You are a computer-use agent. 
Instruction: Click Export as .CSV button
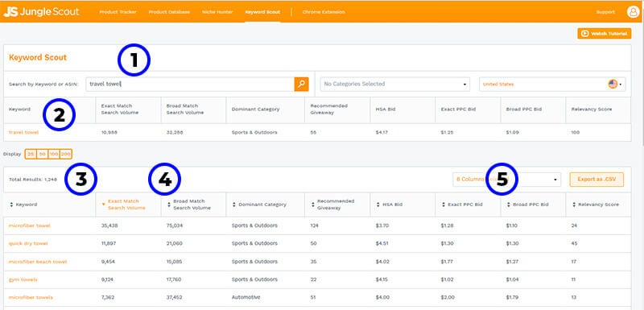tap(597, 180)
